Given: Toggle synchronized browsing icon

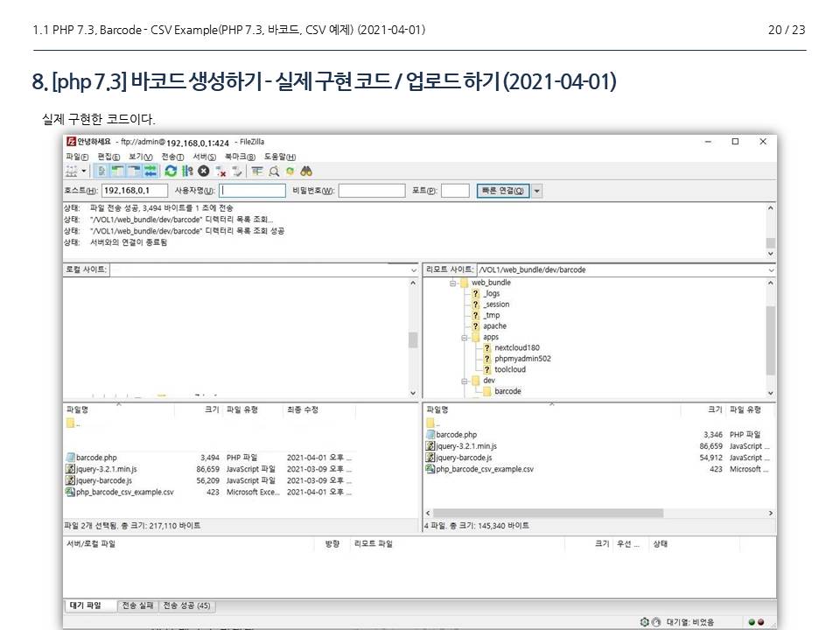Looking at the screenshot, I should pyautogui.click(x=290, y=171).
